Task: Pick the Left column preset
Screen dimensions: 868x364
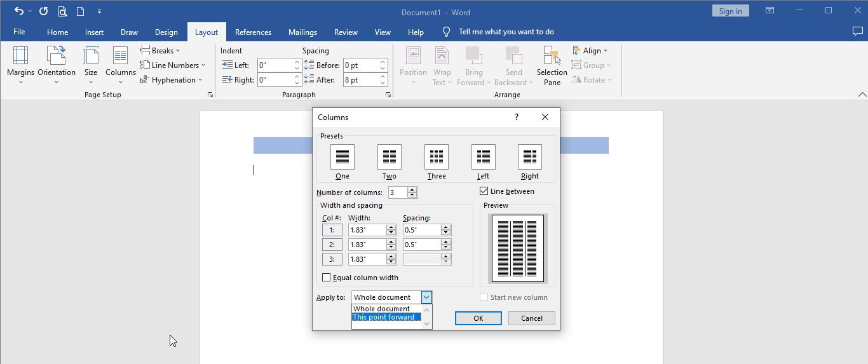Action: click(x=483, y=156)
